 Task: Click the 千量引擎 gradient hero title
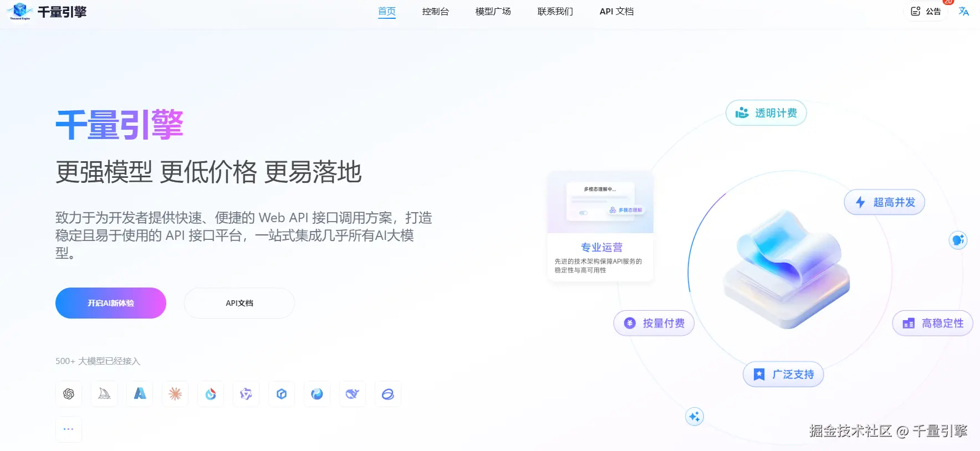pyautogui.click(x=119, y=125)
